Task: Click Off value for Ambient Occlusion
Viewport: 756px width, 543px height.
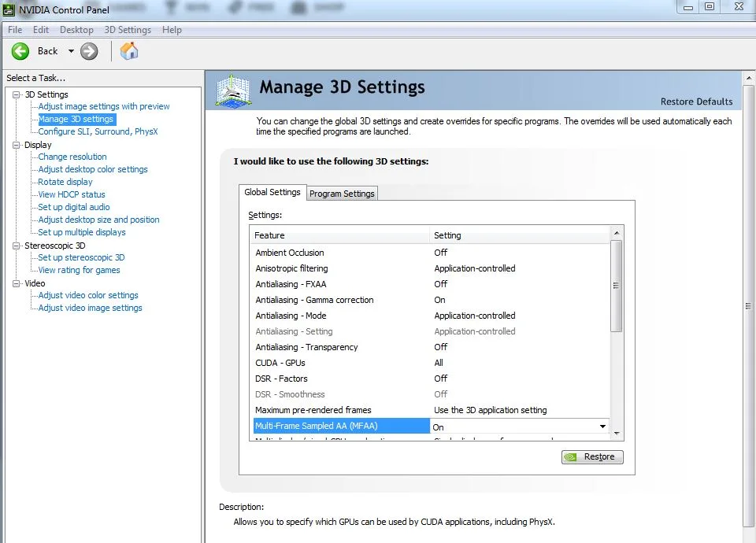Action: click(441, 253)
